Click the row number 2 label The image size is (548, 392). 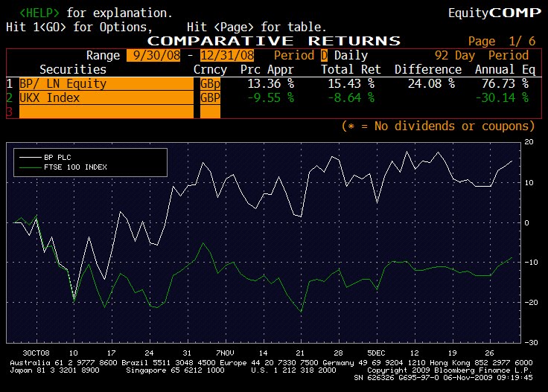coord(10,97)
